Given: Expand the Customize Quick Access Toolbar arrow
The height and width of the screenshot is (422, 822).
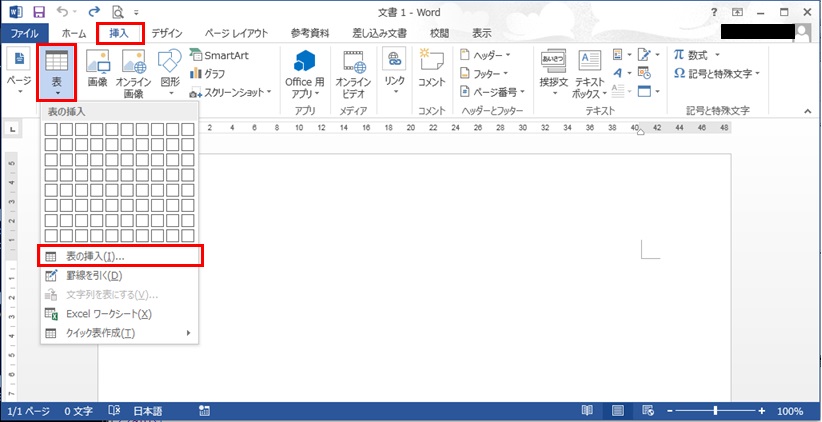Looking at the screenshot, I should click(136, 13).
